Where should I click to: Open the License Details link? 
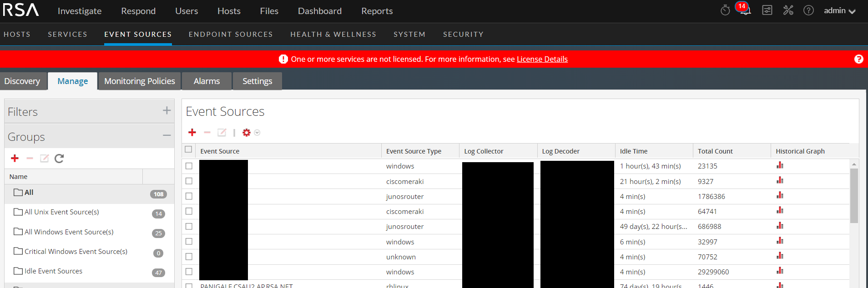(x=542, y=59)
